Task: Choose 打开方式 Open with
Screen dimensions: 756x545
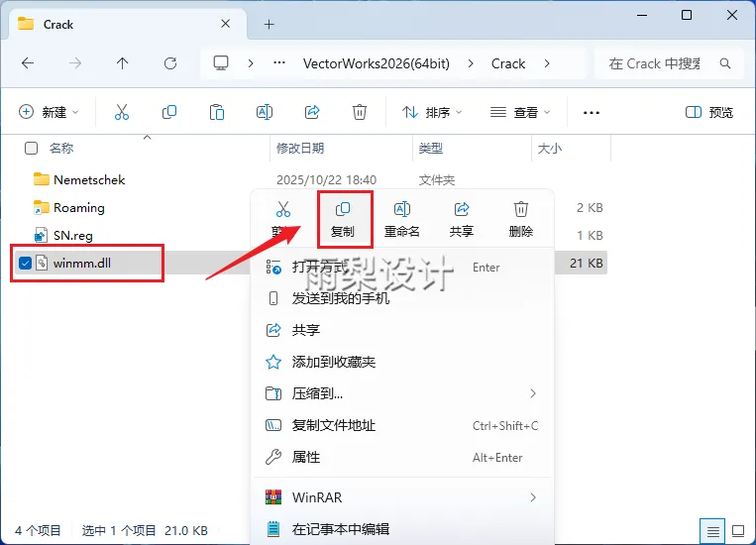Action: tap(402, 268)
